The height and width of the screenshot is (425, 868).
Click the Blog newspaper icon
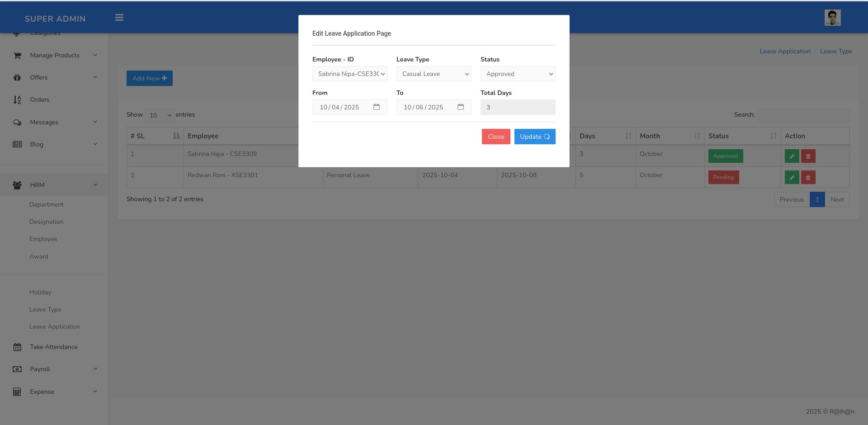coord(17,145)
